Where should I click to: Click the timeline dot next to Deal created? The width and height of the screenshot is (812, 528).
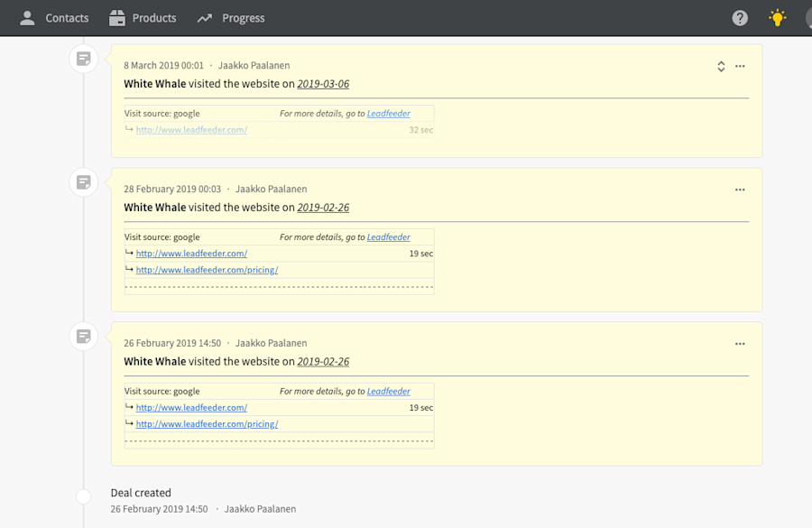click(84, 496)
